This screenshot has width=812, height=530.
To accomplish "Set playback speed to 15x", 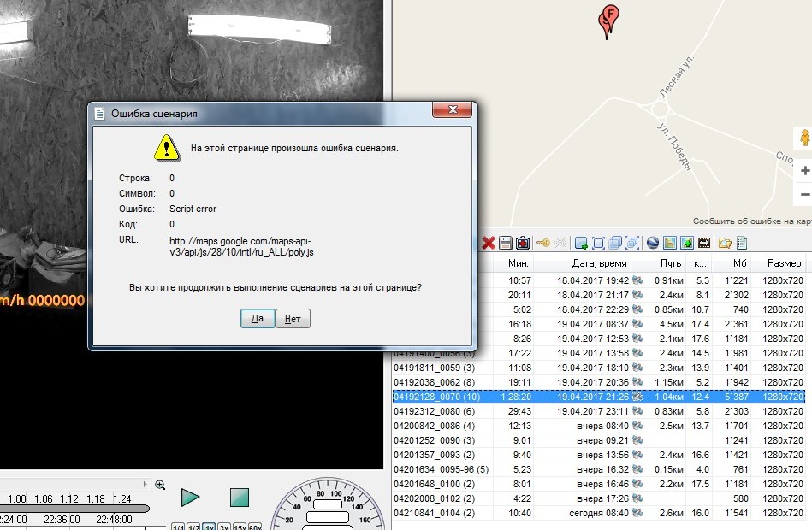I will tap(240, 527).
